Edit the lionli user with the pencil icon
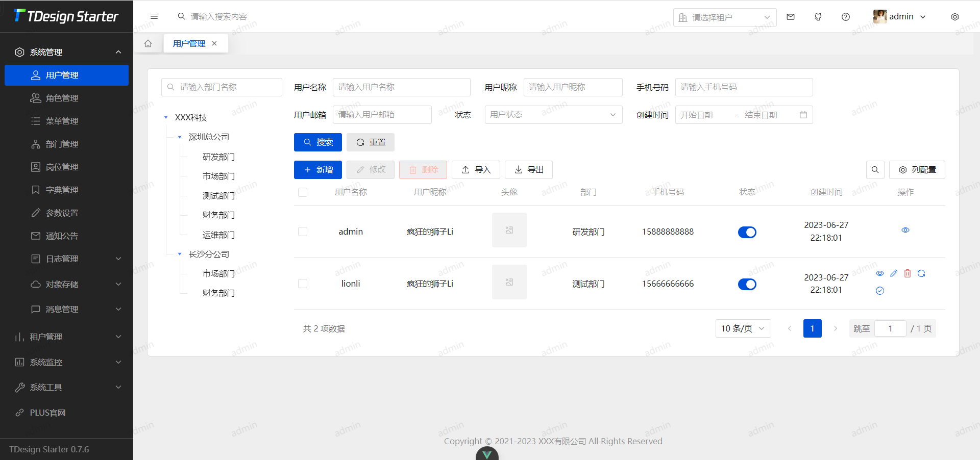This screenshot has height=460, width=980. (893, 273)
